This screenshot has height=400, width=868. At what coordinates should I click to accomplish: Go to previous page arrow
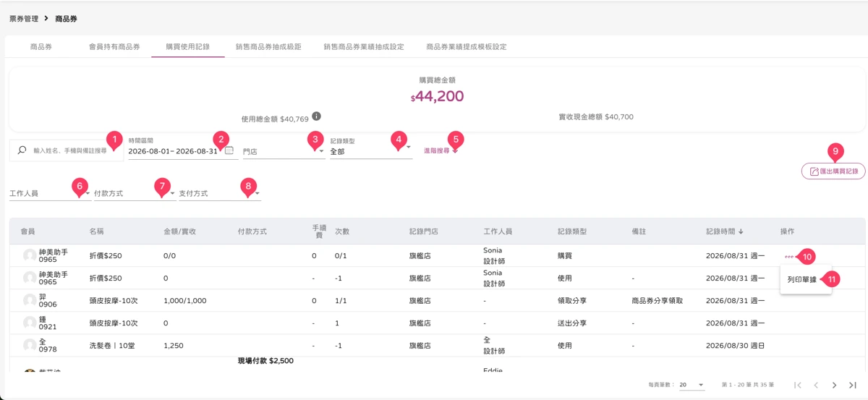click(816, 385)
